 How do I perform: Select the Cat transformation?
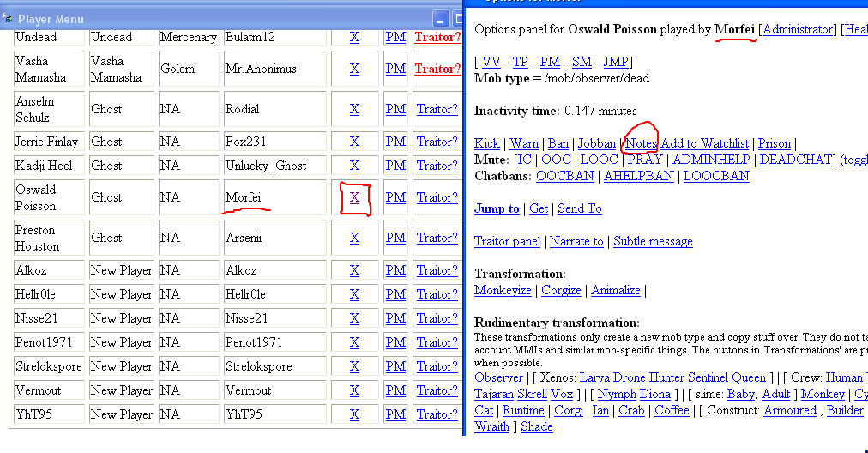pyautogui.click(x=483, y=410)
